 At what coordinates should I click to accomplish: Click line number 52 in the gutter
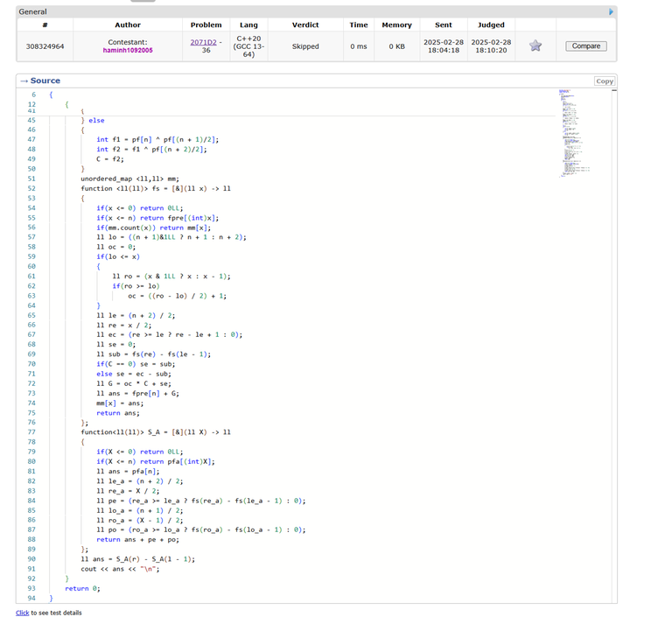tap(31, 188)
